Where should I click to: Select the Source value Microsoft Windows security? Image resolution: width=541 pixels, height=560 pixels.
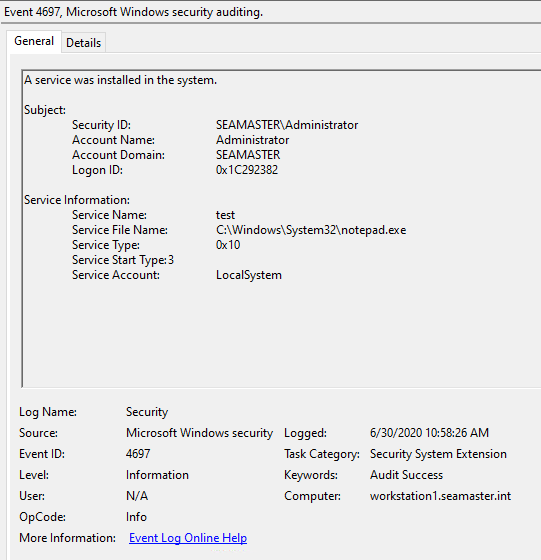click(199, 433)
